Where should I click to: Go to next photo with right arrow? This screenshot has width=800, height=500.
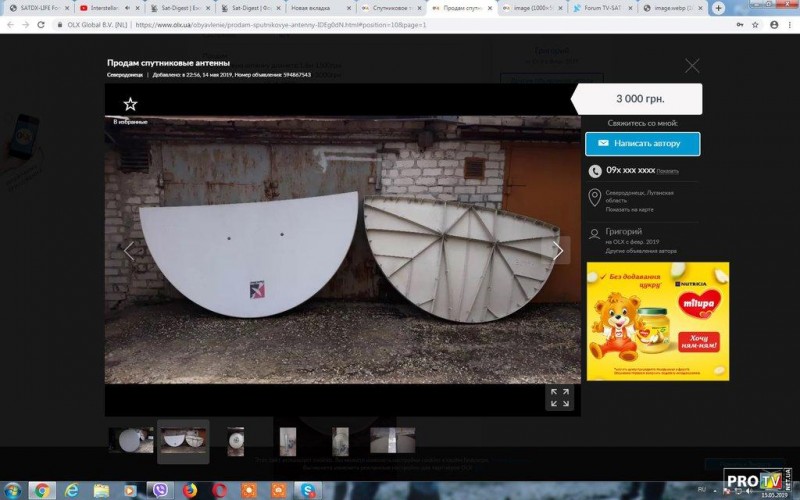tap(557, 251)
